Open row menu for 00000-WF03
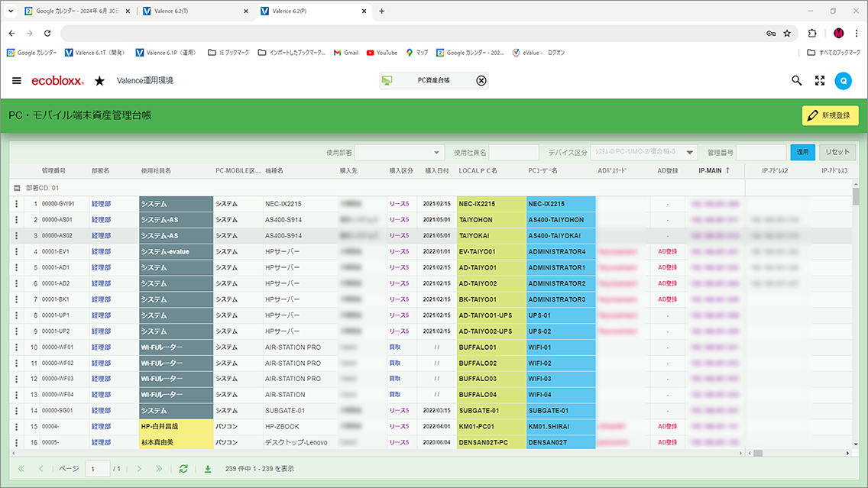 pyautogui.click(x=17, y=379)
